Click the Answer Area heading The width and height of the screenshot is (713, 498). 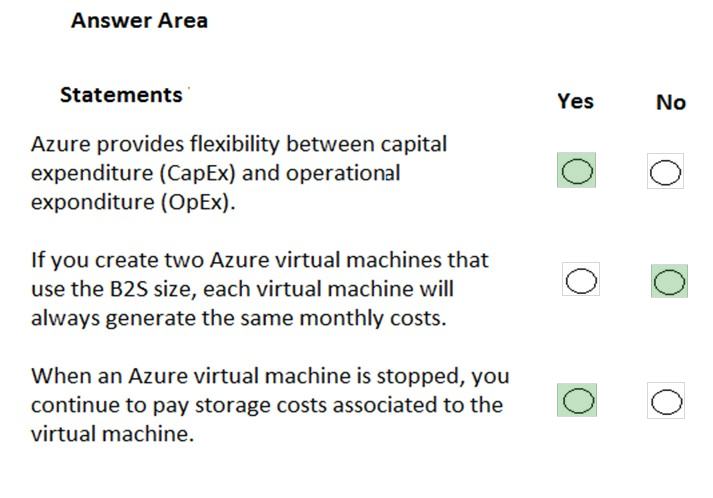pos(139,21)
